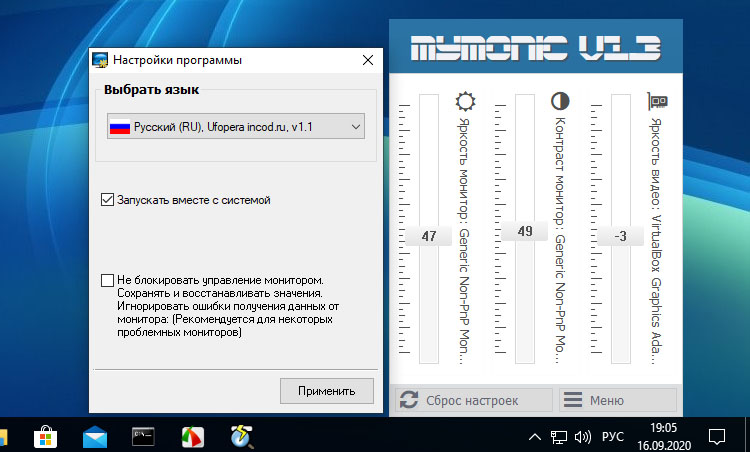Click the video brightness slider handle -3
Viewport: 750px width, 452px height.
(x=620, y=236)
